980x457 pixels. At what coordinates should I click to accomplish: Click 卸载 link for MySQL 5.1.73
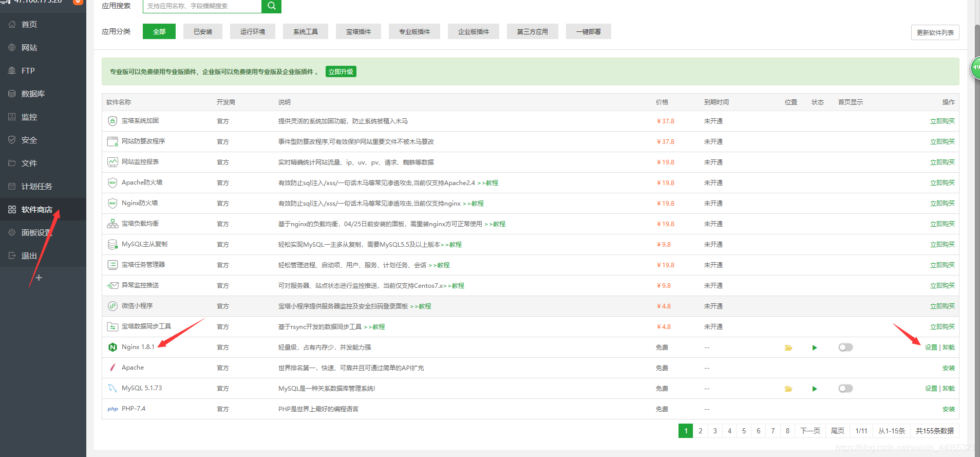(949, 389)
